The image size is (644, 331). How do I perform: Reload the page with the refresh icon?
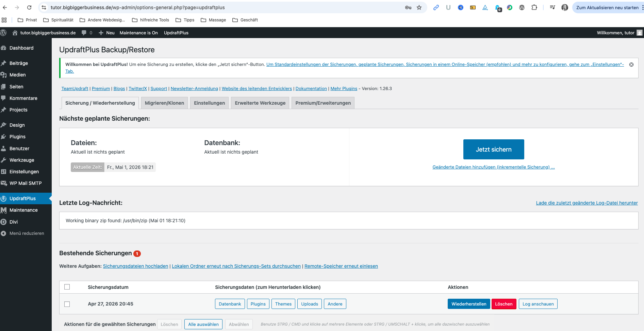pos(29,7)
